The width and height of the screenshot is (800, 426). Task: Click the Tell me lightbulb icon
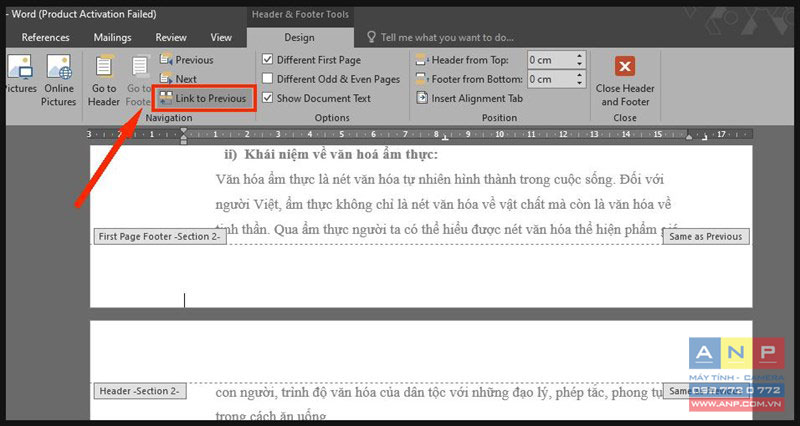click(x=371, y=37)
